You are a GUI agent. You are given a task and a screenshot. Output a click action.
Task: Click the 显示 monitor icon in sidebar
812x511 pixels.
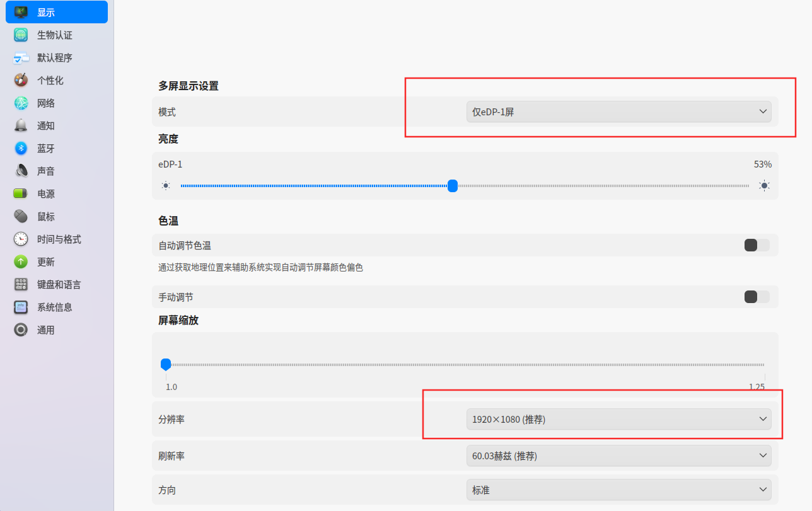pyautogui.click(x=21, y=12)
